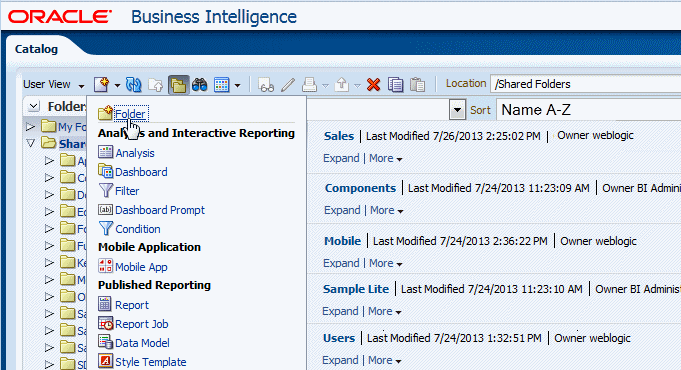Expand the tree subfolder starting with O
Viewport: 681px width, 370px height.
pyautogui.click(x=50, y=297)
